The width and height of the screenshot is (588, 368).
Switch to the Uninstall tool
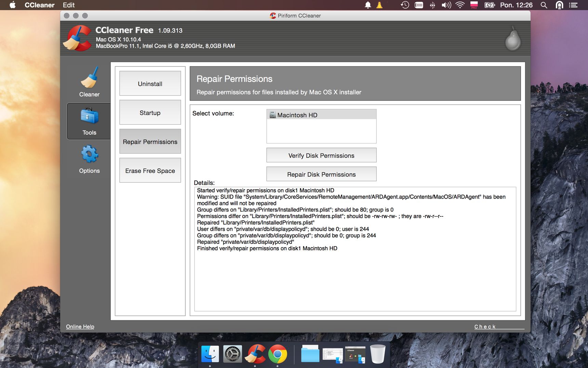[x=150, y=83]
